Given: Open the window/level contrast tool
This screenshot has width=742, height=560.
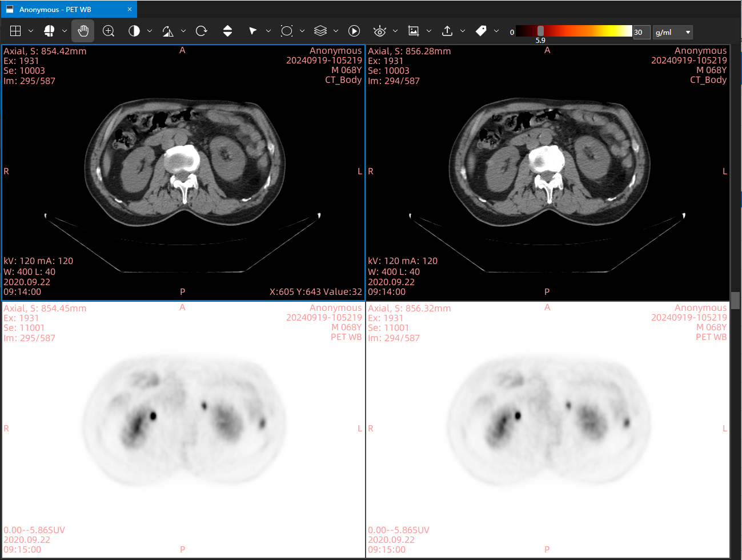Looking at the screenshot, I should (x=134, y=31).
